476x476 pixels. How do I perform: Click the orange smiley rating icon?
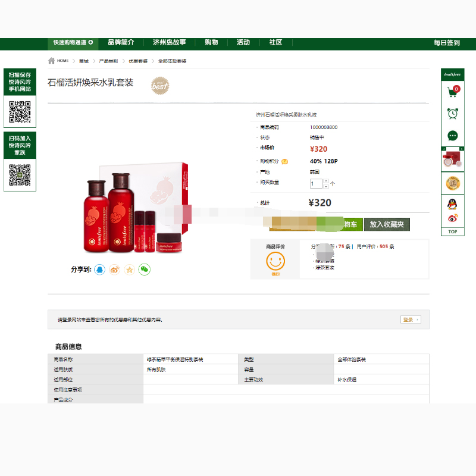pos(275,261)
